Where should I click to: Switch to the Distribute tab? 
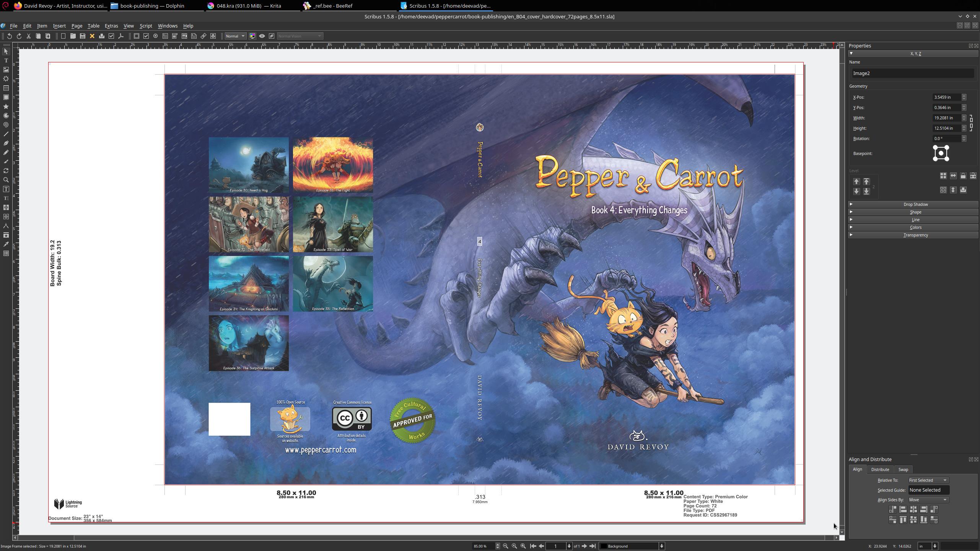point(880,469)
